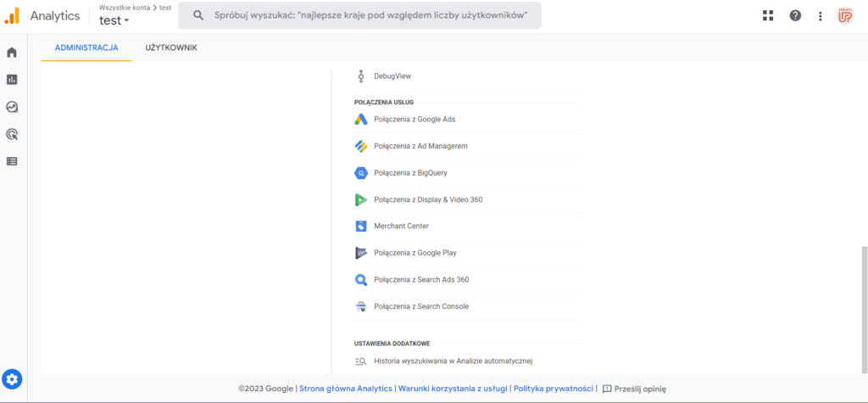Click the Help question mark icon
The image size is (868, 403).
click(x=795, y=15)
